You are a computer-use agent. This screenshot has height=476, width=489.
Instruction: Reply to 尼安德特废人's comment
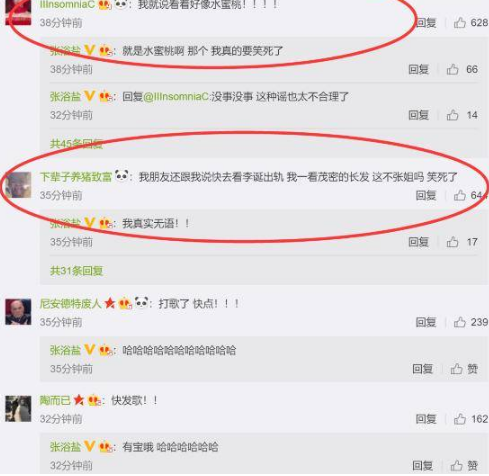(x=426, y=322)
